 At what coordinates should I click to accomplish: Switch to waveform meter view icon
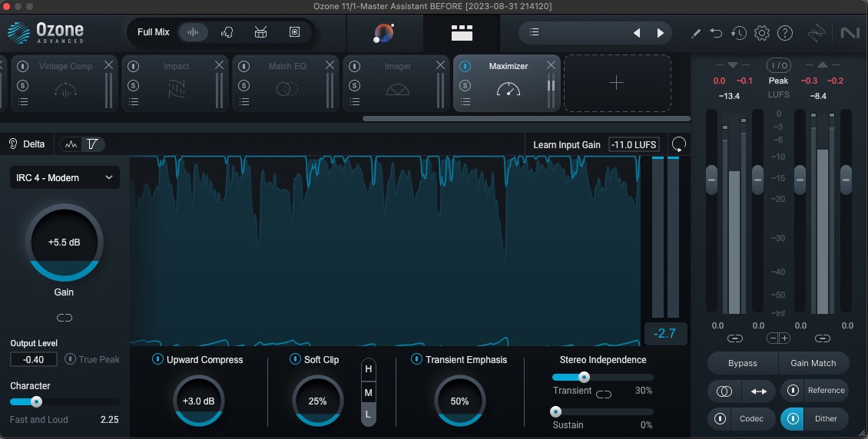[71, 144]
